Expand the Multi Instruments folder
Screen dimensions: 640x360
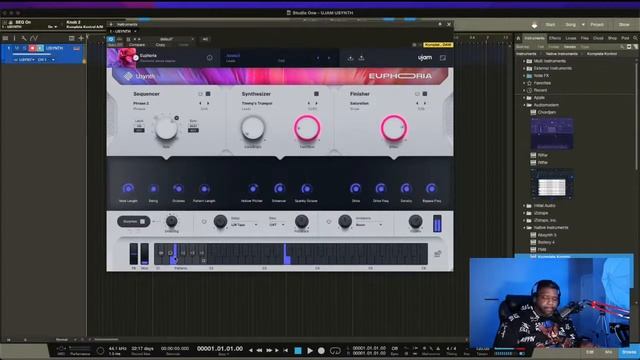[x=524, y=61]
